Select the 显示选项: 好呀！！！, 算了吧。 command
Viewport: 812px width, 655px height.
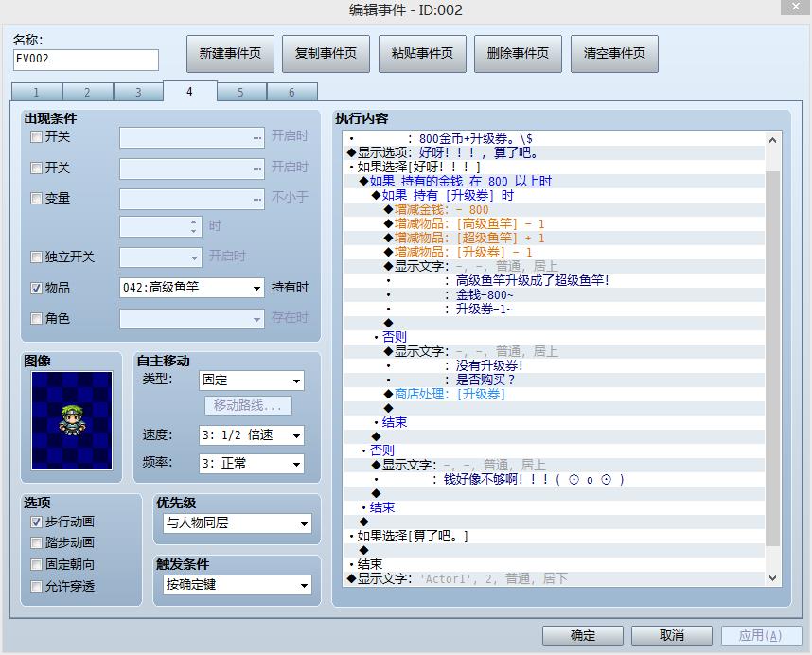click(x=554, y=152)
